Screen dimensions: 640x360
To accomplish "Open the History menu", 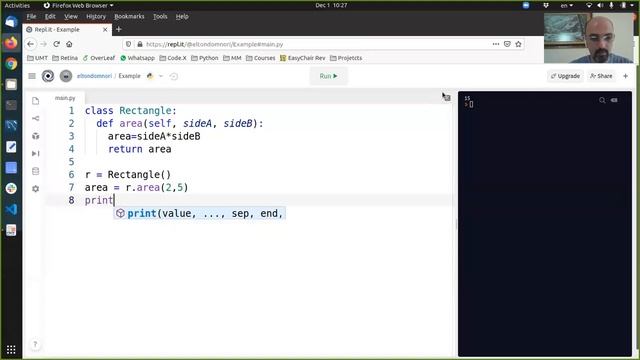I will pyautogui.click(x=96, y=16).
